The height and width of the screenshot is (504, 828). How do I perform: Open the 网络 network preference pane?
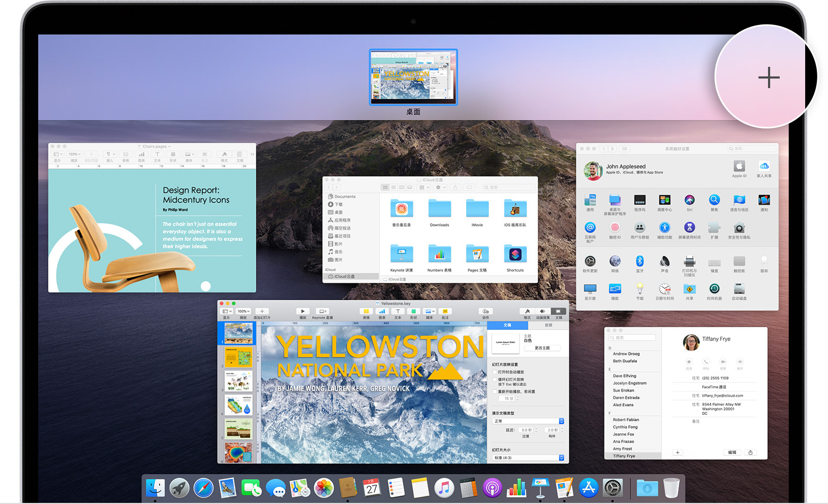(615, 261)
